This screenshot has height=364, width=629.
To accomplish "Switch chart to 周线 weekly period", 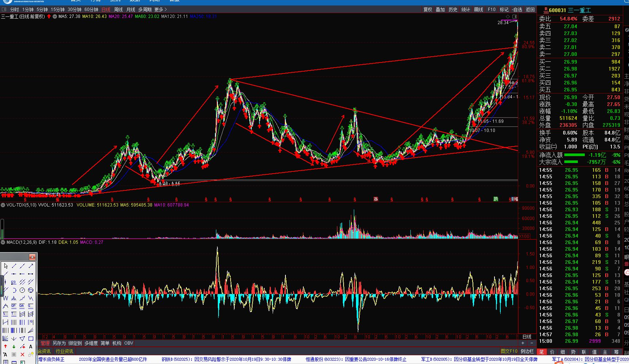I will point(118,10).
